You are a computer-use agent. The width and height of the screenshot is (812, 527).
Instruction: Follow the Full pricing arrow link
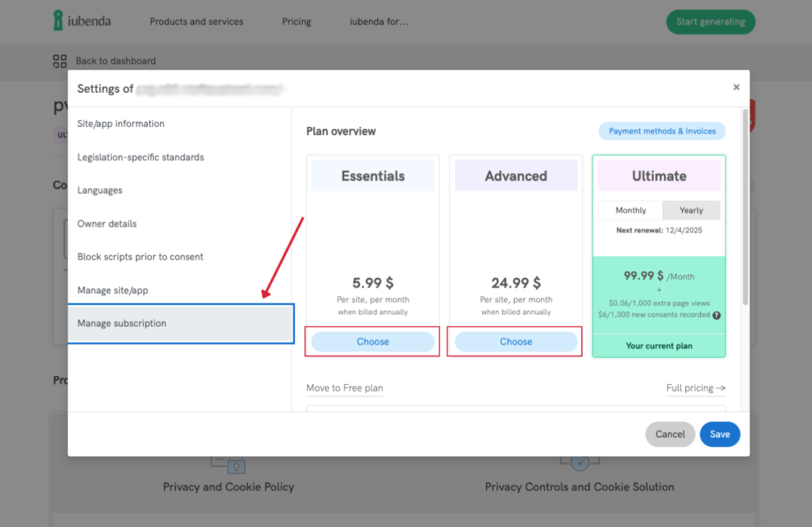pos(695,388)
